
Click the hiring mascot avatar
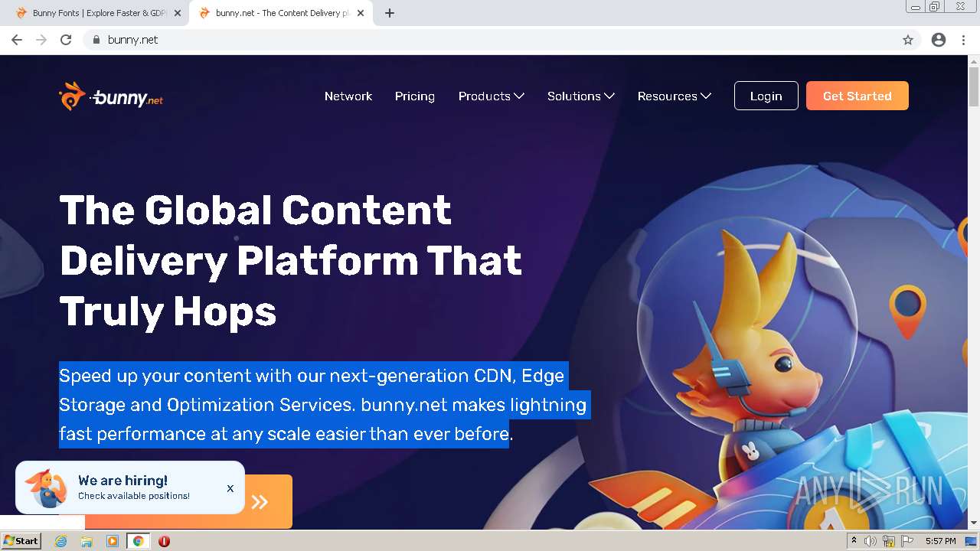[47, 487]
